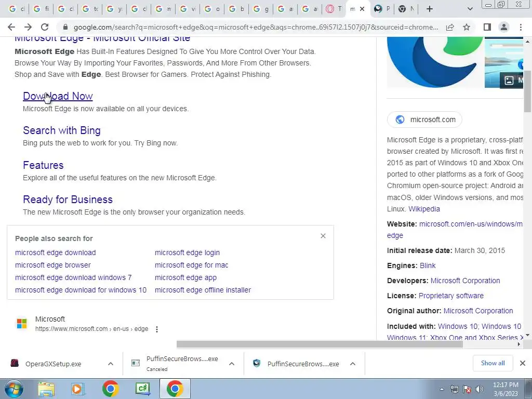Switch to the Google 'b' tab
532x399 pixels.
click(x=237, y=9)
